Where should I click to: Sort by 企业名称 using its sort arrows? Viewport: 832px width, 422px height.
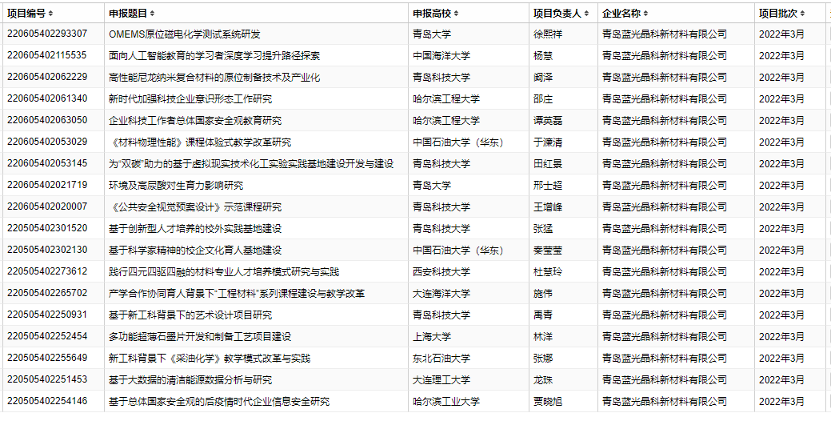[x=646, y=13]
